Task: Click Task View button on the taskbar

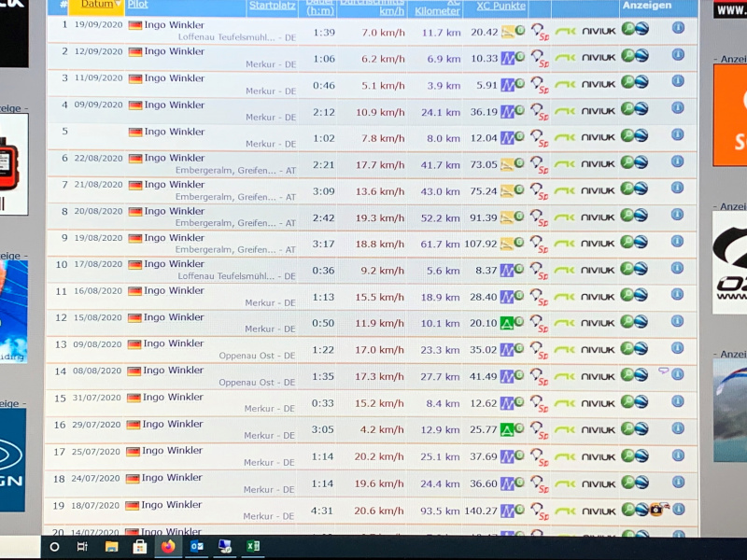Action: (x=82, y=547)
